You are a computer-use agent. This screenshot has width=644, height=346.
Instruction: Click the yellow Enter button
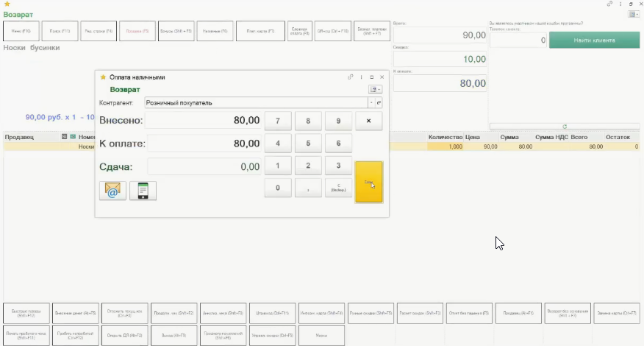(369, 182)
